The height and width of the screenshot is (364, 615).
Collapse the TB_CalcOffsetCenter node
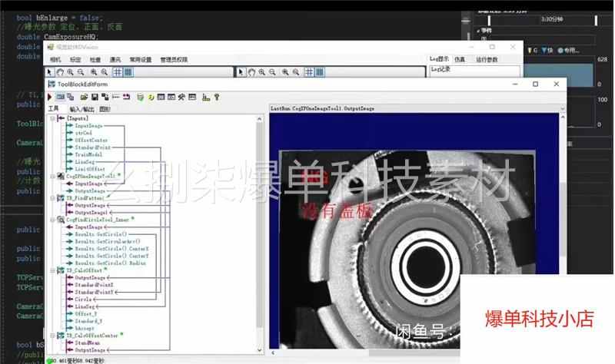click(x=52, y=336)
